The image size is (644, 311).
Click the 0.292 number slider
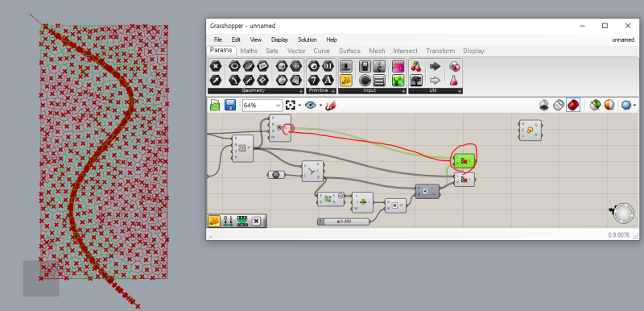point(344,222)
